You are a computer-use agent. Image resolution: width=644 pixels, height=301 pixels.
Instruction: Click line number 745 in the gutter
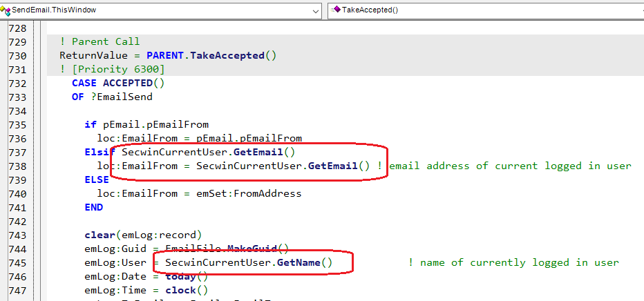pyautogui.click(x=17, y=262)
